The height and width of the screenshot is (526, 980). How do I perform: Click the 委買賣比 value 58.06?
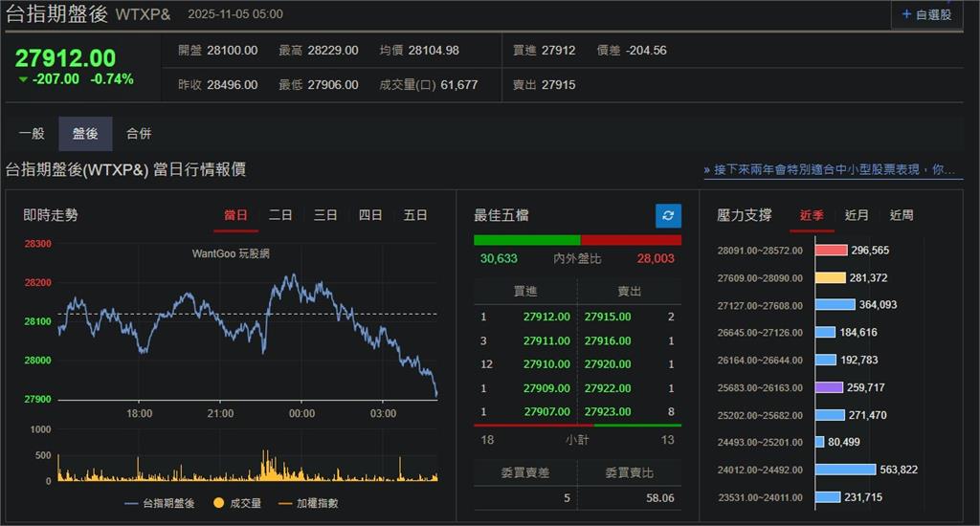coord(660,498)
